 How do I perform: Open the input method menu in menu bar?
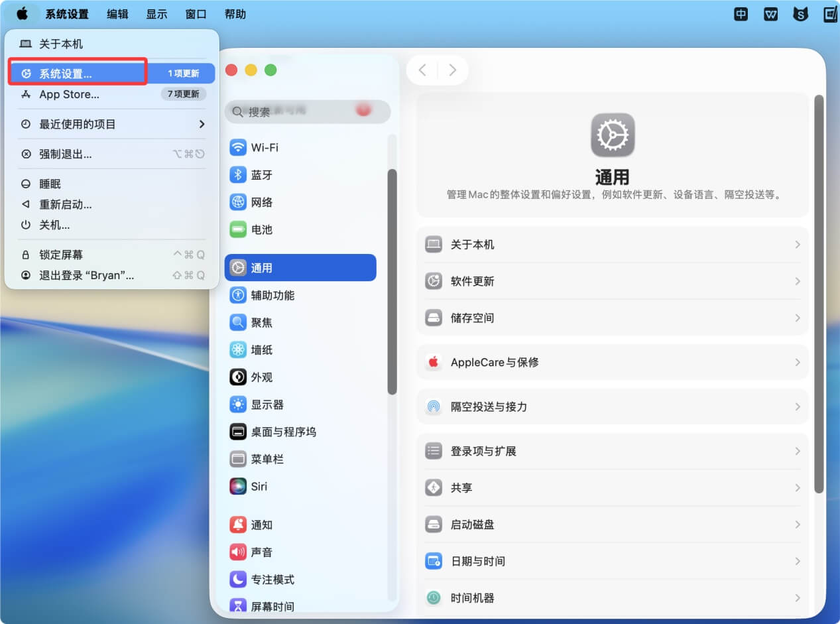point(740,13)
